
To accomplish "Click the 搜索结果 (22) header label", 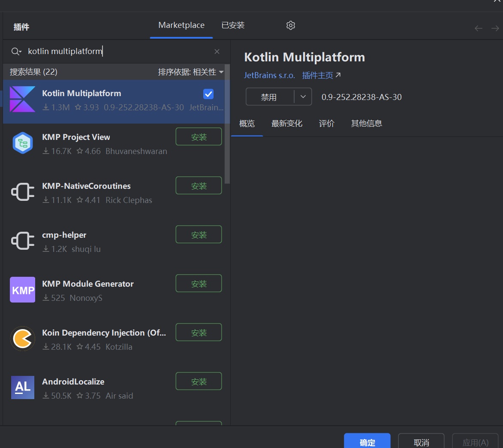I will pos(33,72).
